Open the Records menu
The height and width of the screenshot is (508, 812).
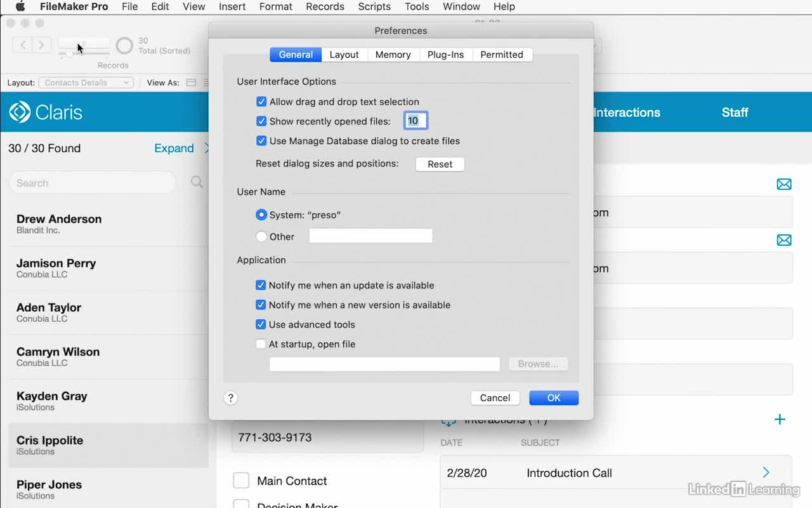pyautogui.click(x=325, y=6)
